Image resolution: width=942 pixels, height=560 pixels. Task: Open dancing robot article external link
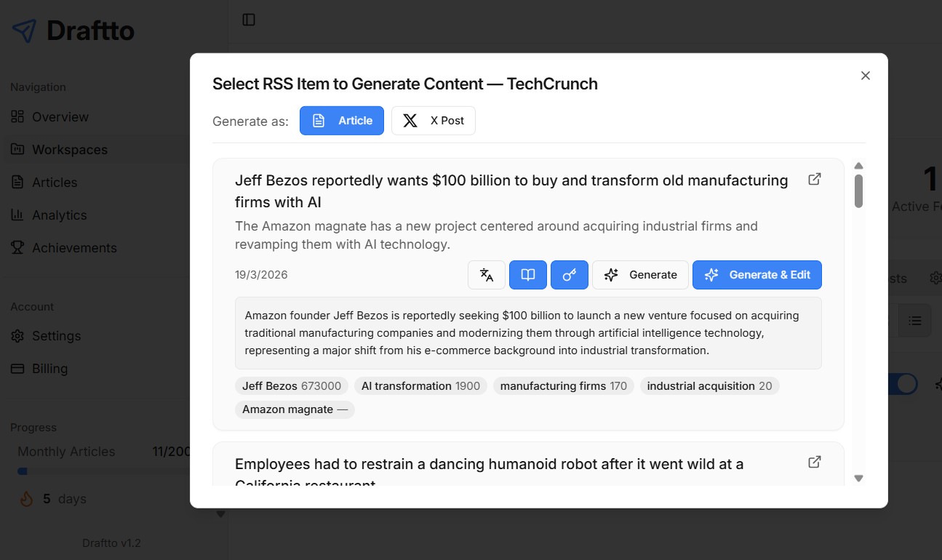point(815,462)
